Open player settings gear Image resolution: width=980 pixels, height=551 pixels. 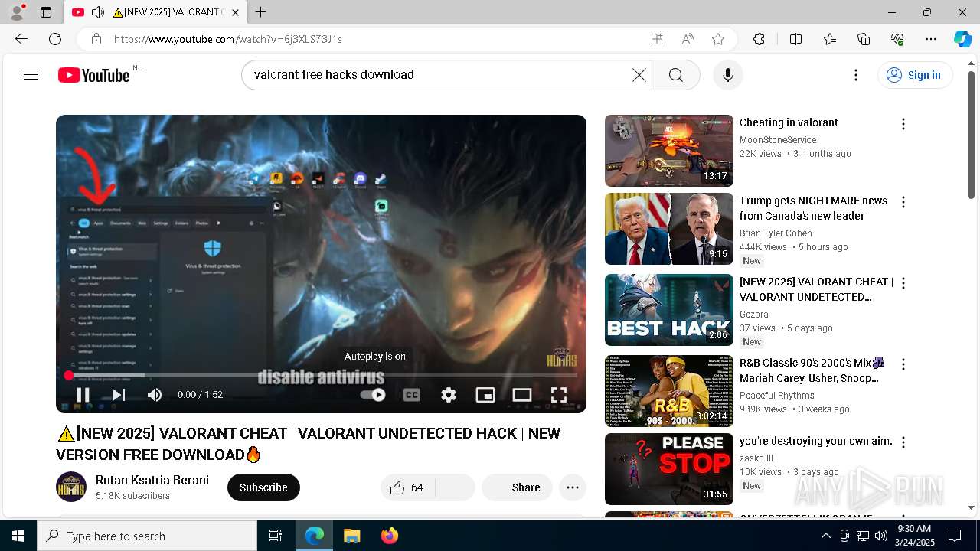[x=449, y=395]
